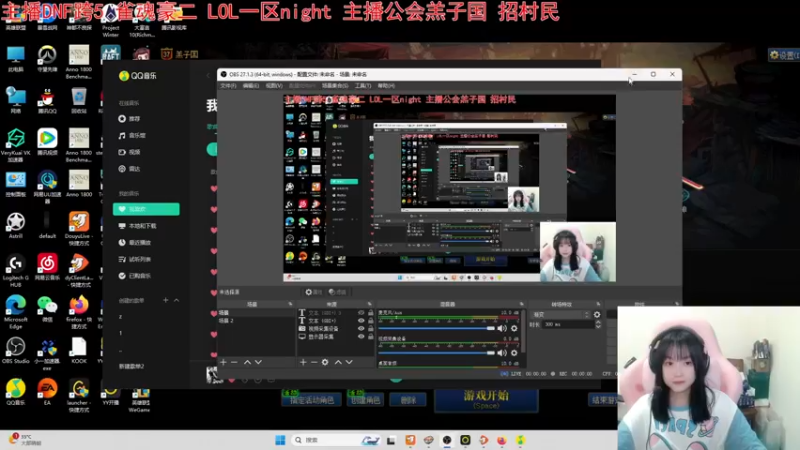Open the 此电脑 desktop icon
800x450 pixels.
click(x=16, y=58)
